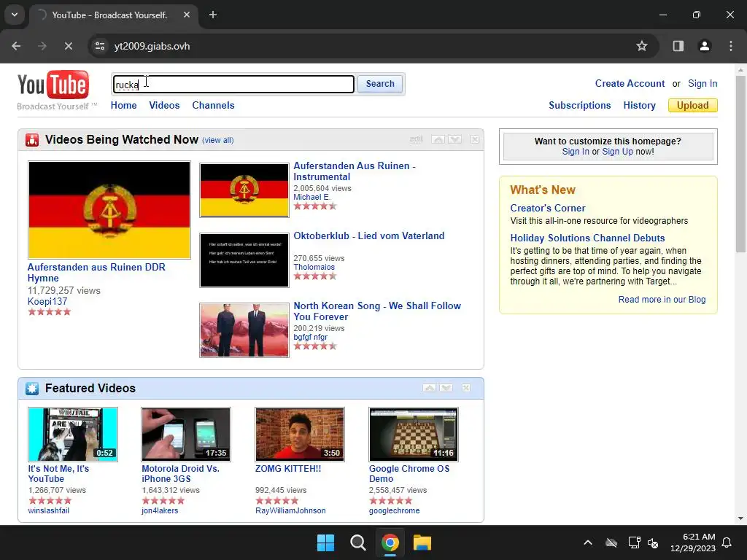
Task: Open the Videos tab
Action: (x=164, y=105)
